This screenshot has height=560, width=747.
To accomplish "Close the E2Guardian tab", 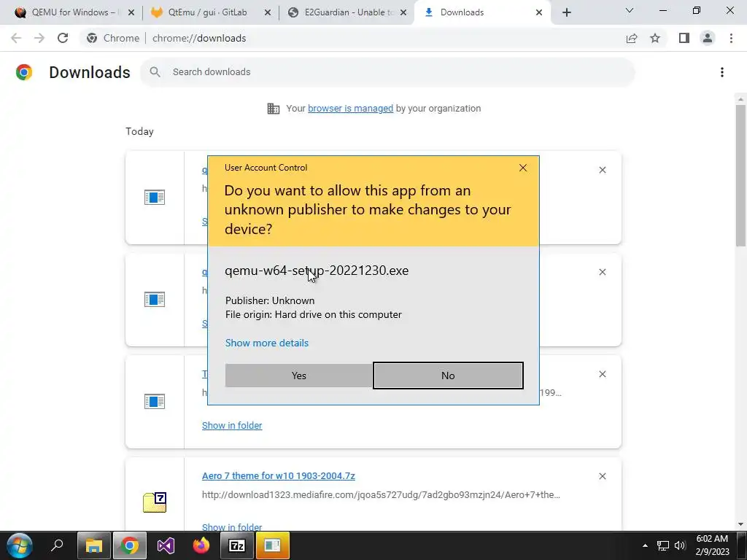I will [x=403, y=12].
